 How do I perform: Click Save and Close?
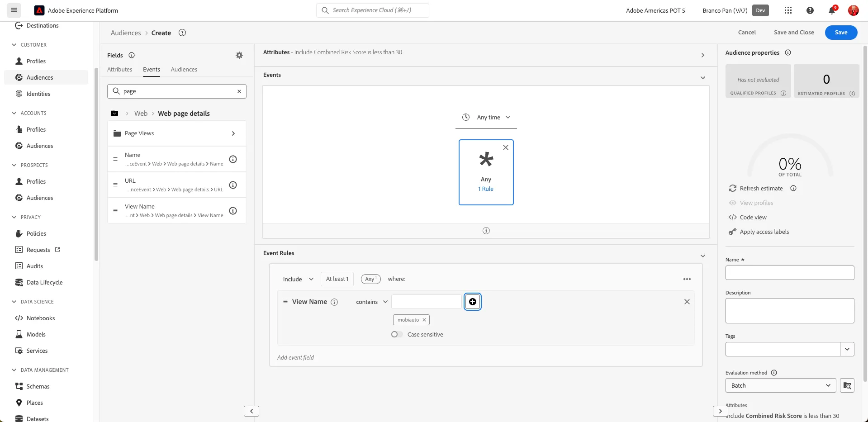[794, 33]
